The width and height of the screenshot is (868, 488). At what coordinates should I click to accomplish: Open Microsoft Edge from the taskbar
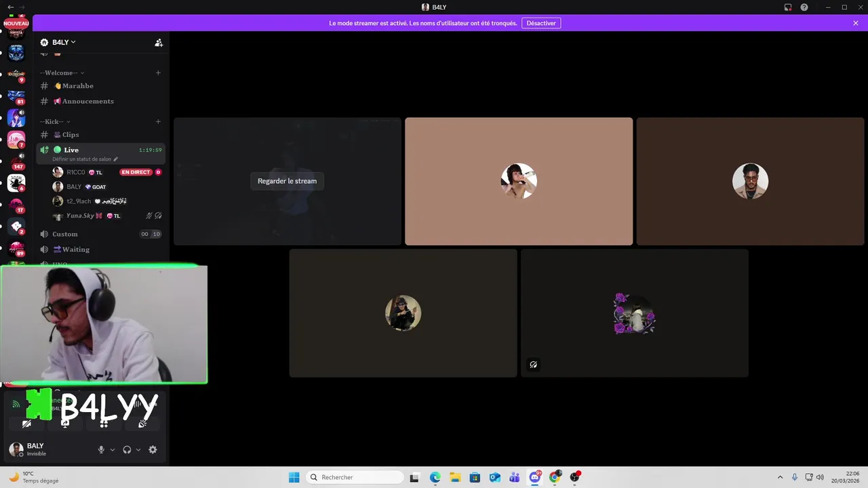pyautogui.click(x=435, y=477)
